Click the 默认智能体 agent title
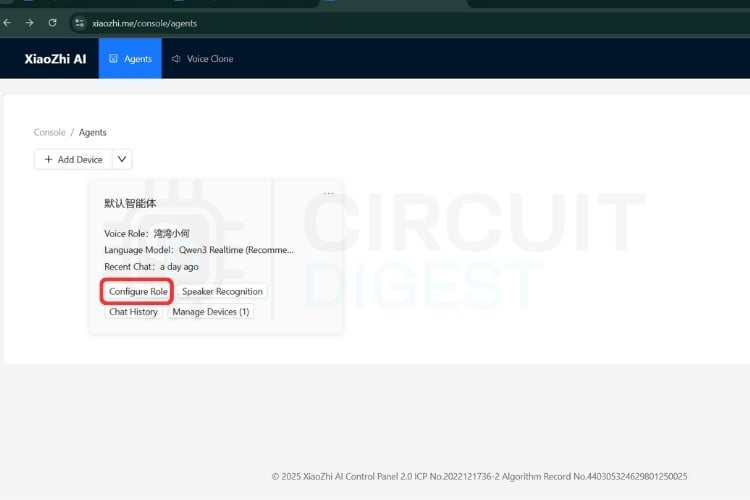This screenshot has width=750, height=500. tap(130, 203)
